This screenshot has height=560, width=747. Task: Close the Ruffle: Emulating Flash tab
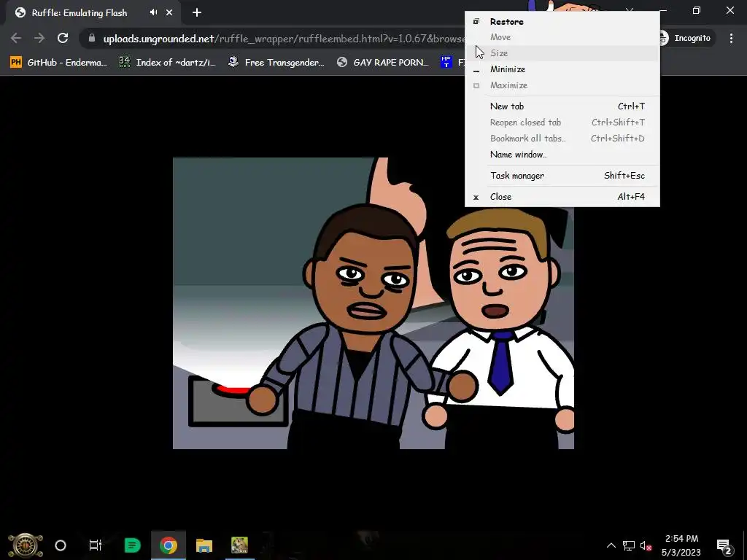tap(169, 13)
